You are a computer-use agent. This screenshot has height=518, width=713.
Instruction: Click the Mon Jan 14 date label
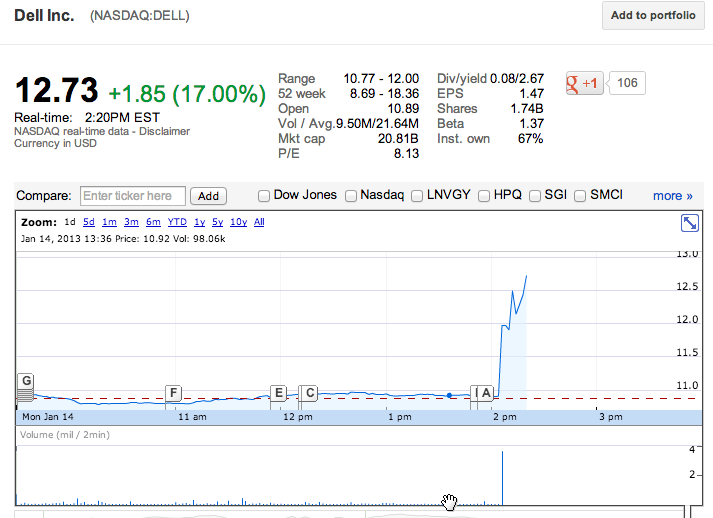coord(48,417)
